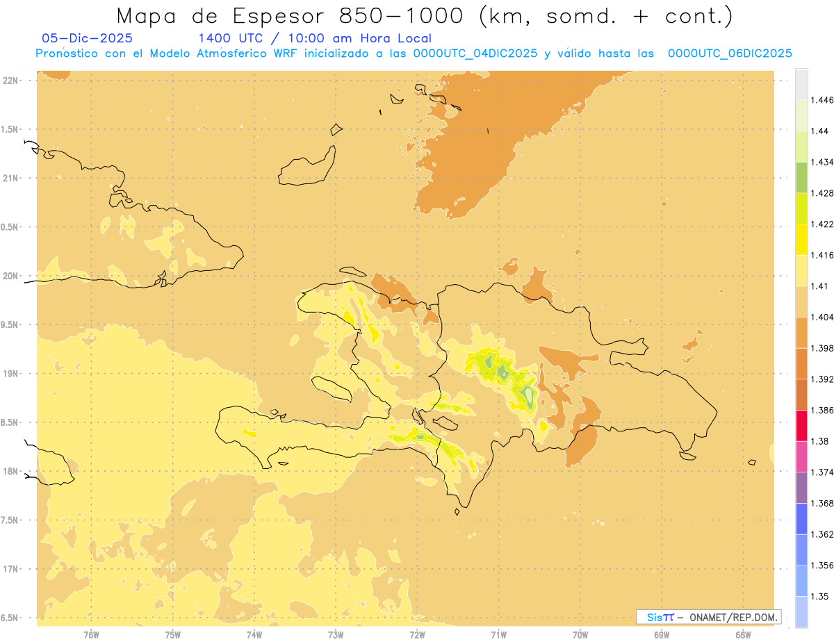Click the colorbar value 1.374
The width and height of the screenshot is (834, 644).
coord(822,472)
